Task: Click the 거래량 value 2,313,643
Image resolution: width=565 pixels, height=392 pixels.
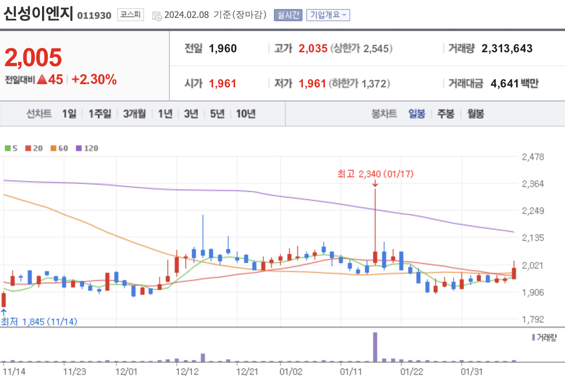Action: point(507,49)
